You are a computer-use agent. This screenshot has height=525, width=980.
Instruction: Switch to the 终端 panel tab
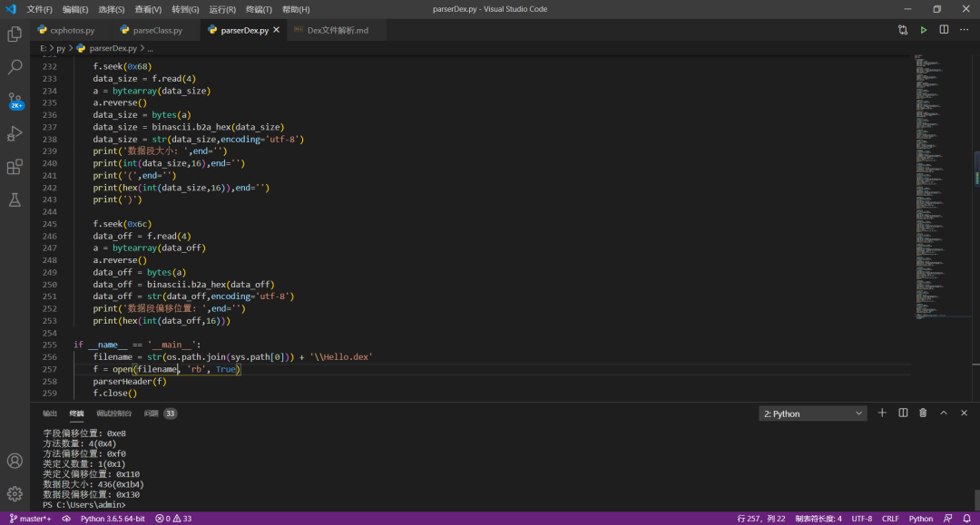coord(76,413)
